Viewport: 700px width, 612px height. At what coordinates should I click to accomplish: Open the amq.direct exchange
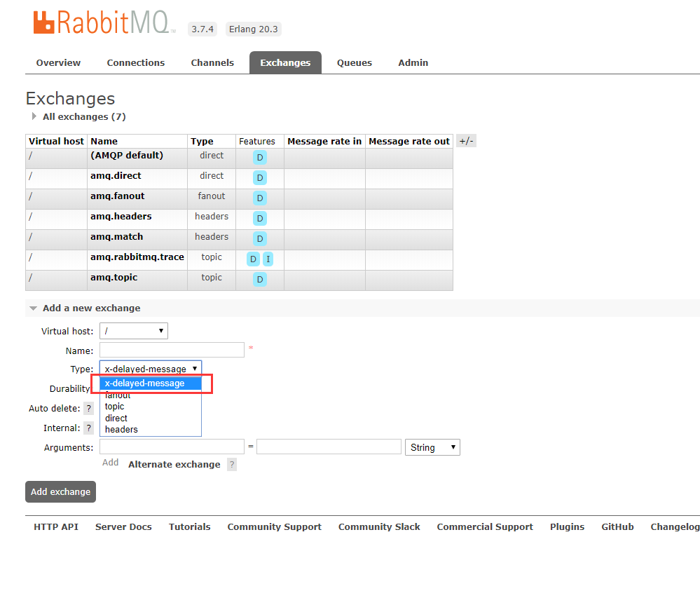pyautogui.click(x=116, y=175)
